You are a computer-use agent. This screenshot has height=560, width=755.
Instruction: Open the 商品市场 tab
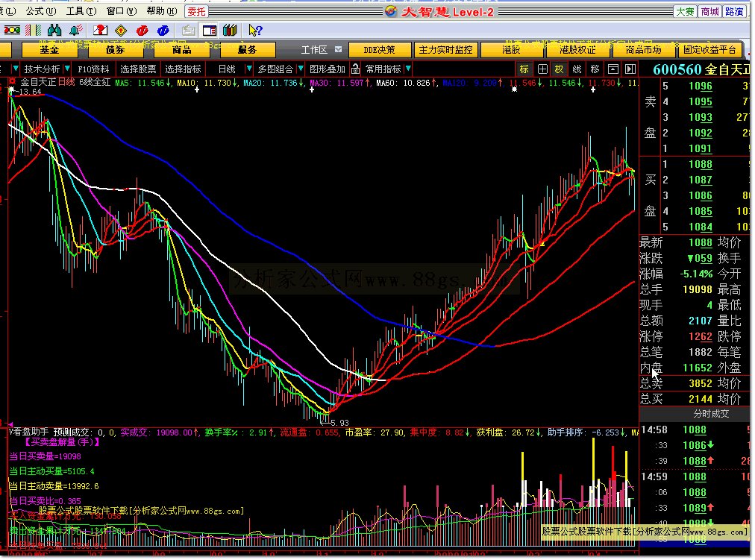[643, 49]
